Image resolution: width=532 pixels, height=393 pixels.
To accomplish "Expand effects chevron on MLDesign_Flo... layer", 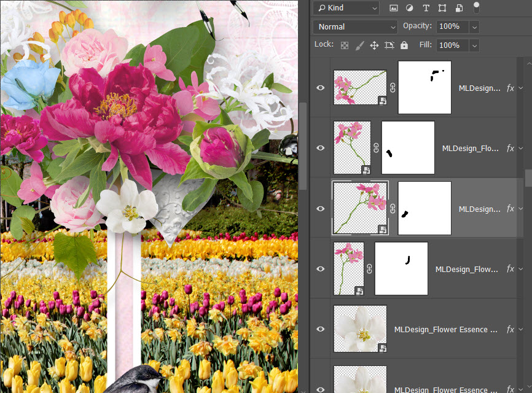I will [521, 148].
